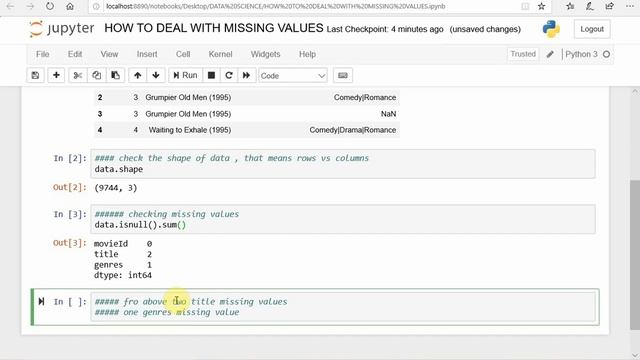
Task: Click the Trusted notebook button
Action: (x=523, y=54)
